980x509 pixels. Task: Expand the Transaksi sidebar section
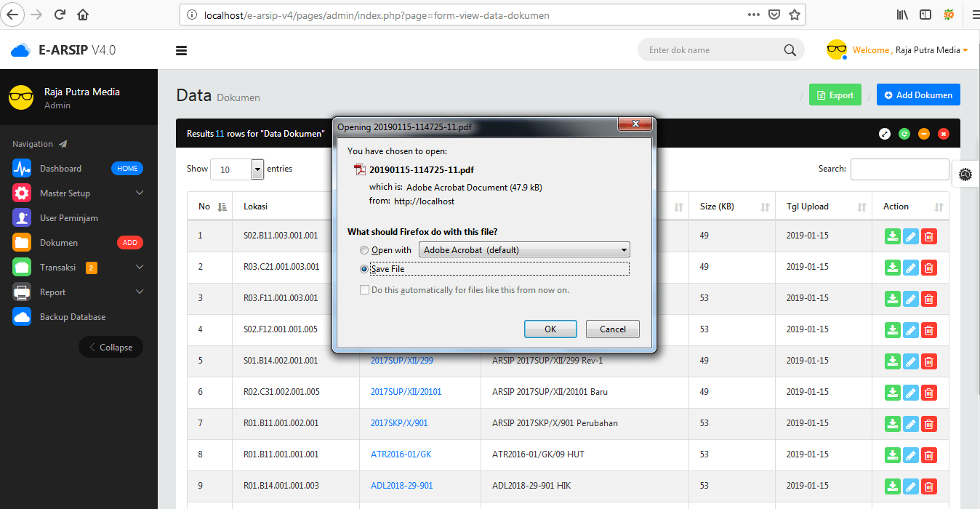60,267
